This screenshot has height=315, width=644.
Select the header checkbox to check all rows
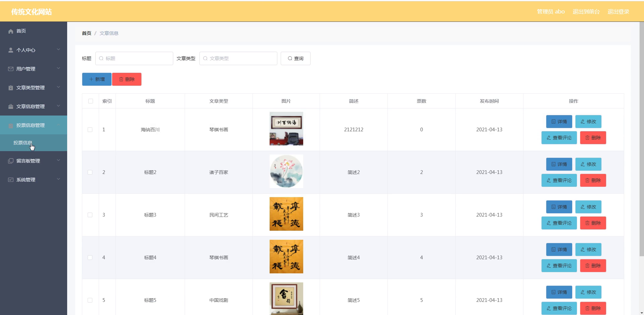coord(91,101)
